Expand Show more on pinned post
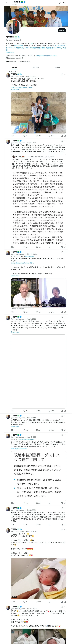Screen dimensions: 72x644 coord(15,89)
